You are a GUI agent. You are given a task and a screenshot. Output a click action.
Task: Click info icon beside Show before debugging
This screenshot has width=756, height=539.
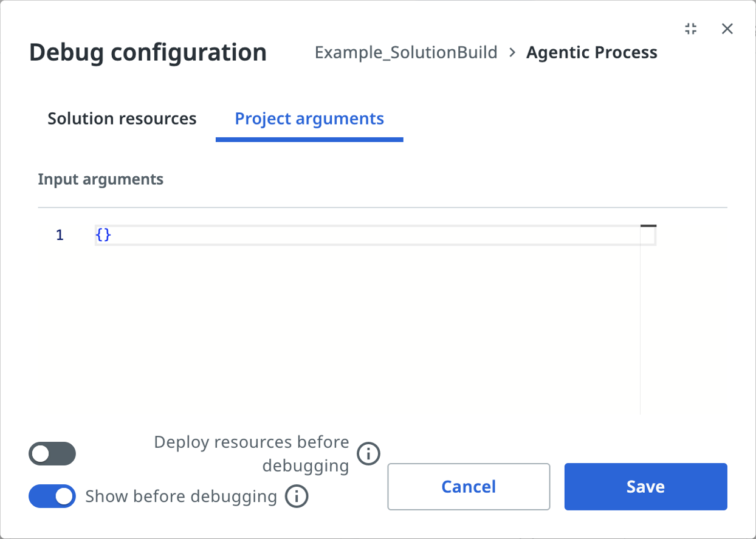(297, 496)
